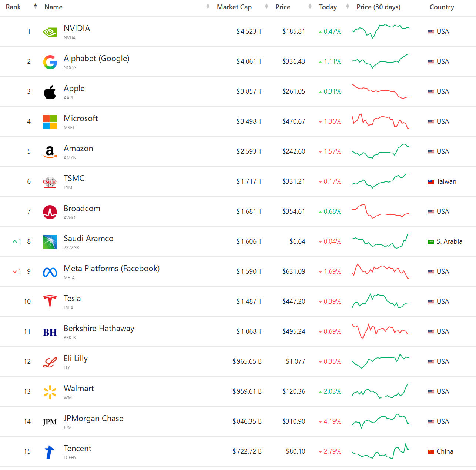This screenshot has width=476, height=470.
Task: Sort by the Name column header
Action: point(54,7)
